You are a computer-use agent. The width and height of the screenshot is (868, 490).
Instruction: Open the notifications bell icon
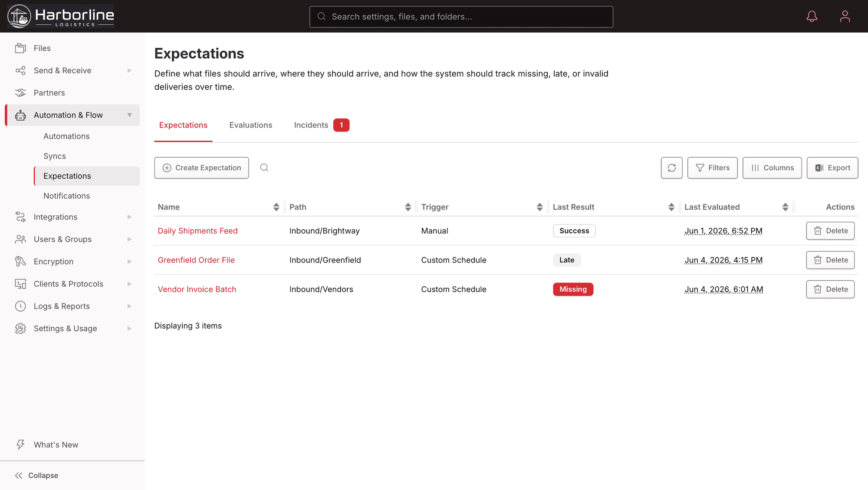[812, 16]
